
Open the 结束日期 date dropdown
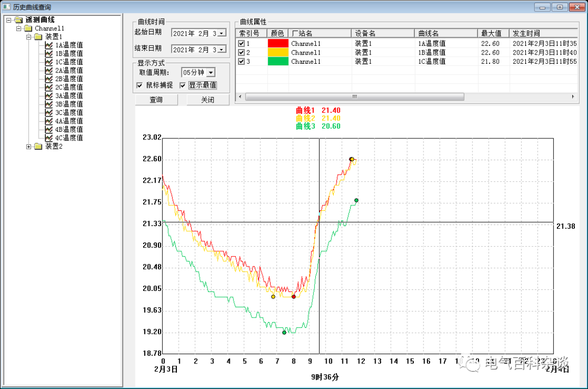click(x=222, y=50)
